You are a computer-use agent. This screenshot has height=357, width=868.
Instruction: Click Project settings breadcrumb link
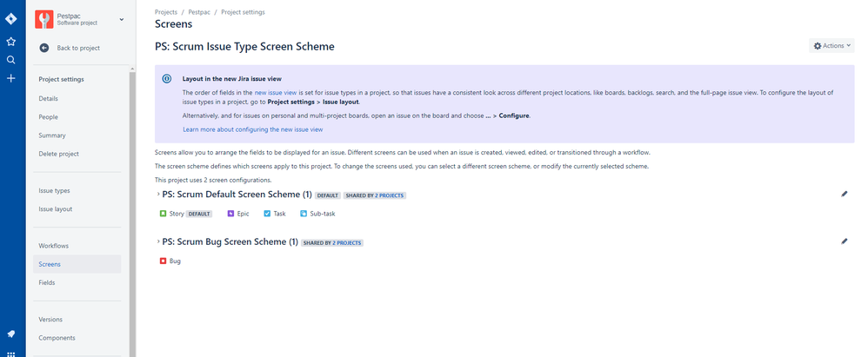[243, 12]
